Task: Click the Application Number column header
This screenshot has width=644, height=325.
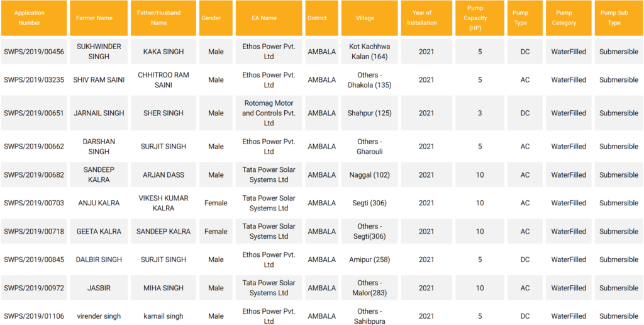Action: 34,18
